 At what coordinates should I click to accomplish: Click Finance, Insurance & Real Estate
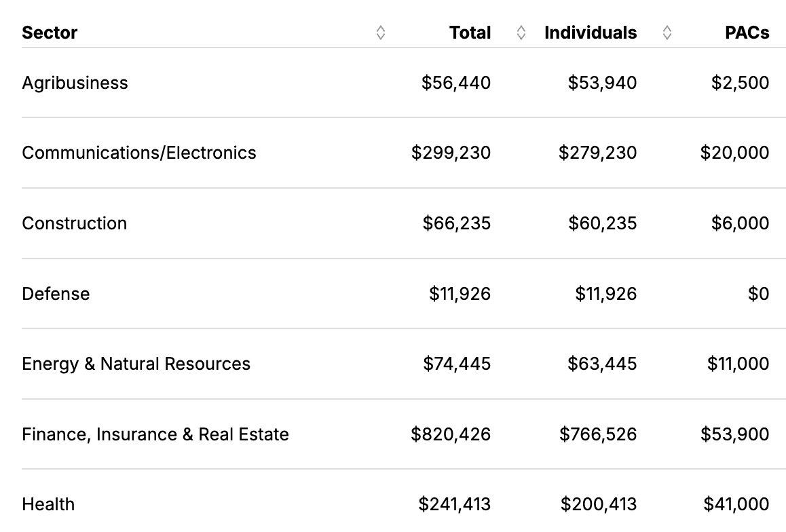155,434
